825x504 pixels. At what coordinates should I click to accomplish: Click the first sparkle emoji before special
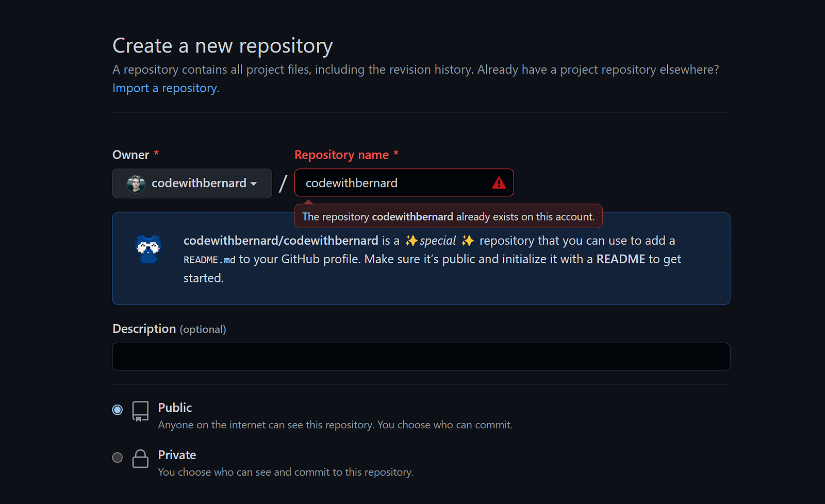[411, 241]
